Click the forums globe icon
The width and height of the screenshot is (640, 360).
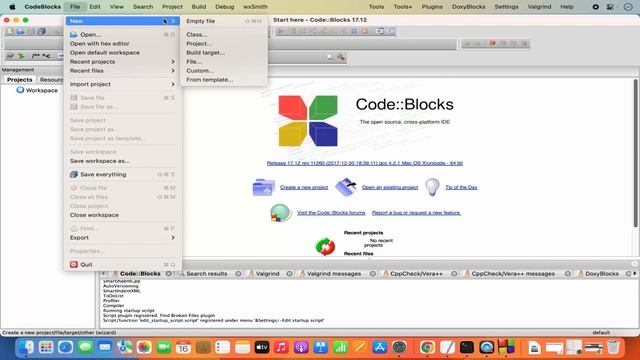280,213
